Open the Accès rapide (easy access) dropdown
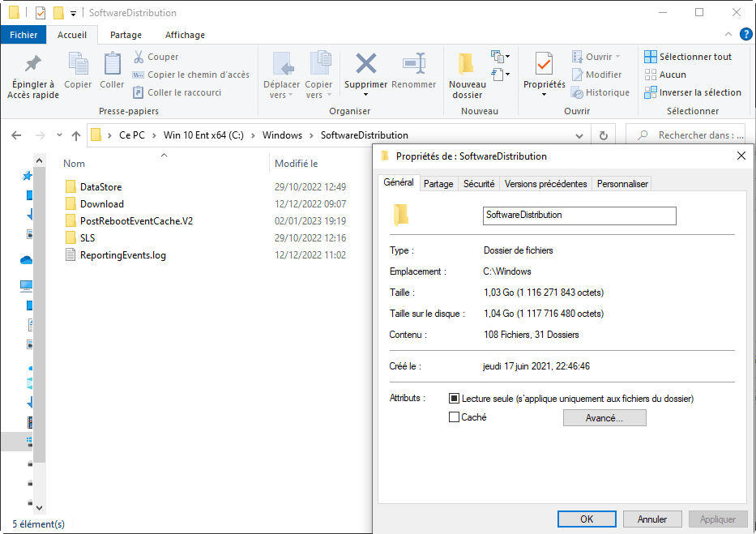This screenshot has height=534, width=756. click(x=501, y=75)
